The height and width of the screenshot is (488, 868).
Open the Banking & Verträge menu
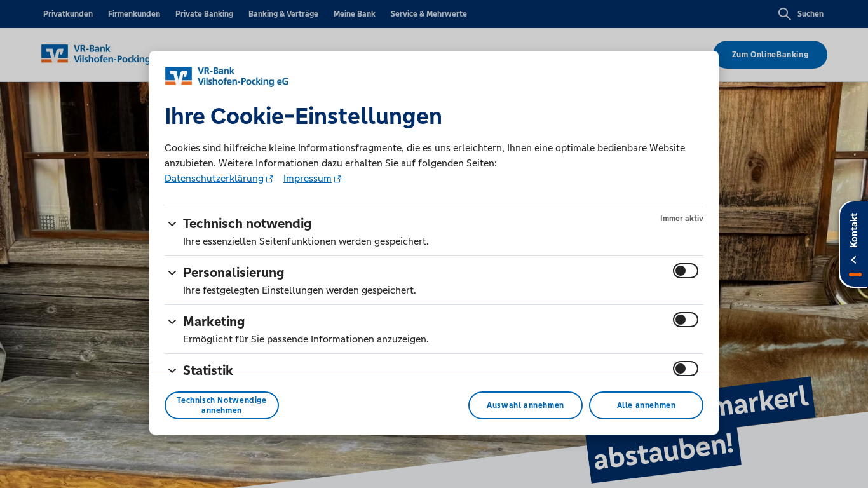click(283, 14)
